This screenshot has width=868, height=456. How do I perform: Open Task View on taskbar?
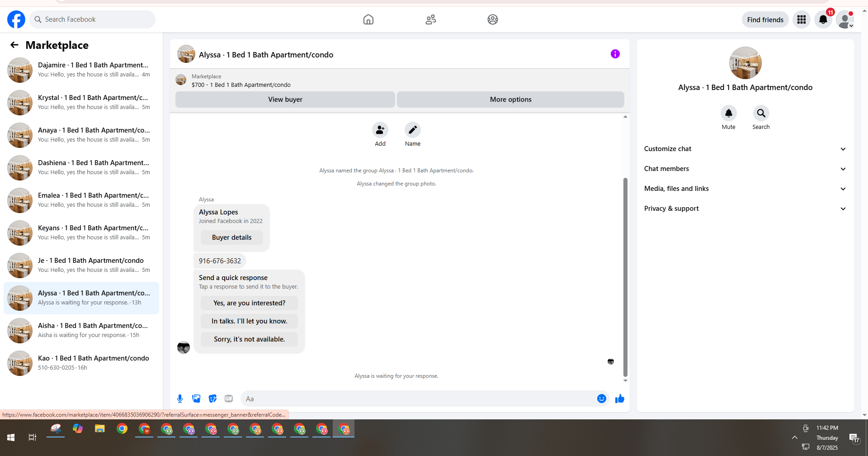(x=33, y=437)
